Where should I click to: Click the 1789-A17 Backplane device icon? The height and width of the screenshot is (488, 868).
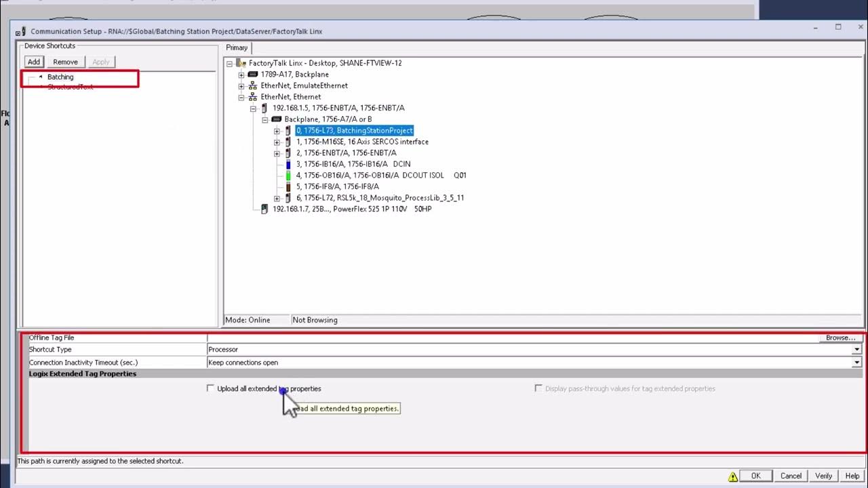coord(252,75)
